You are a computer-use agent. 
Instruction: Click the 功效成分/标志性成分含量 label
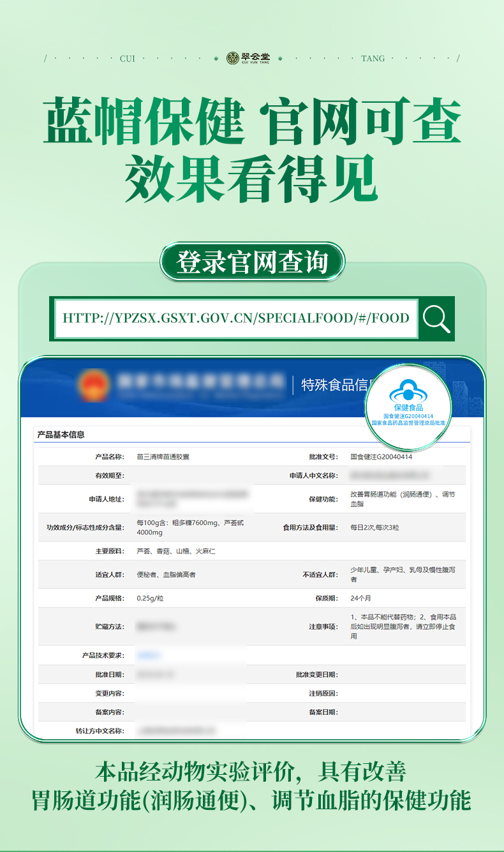85,528
